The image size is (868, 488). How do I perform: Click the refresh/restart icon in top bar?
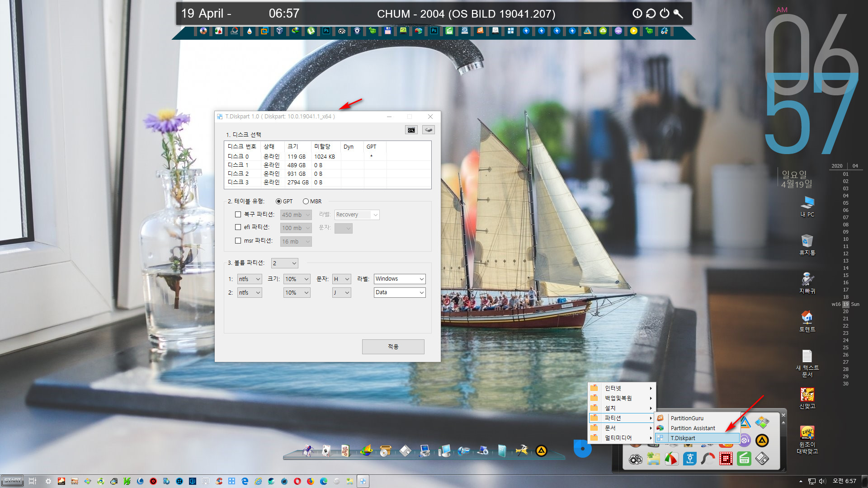point(651,14)
